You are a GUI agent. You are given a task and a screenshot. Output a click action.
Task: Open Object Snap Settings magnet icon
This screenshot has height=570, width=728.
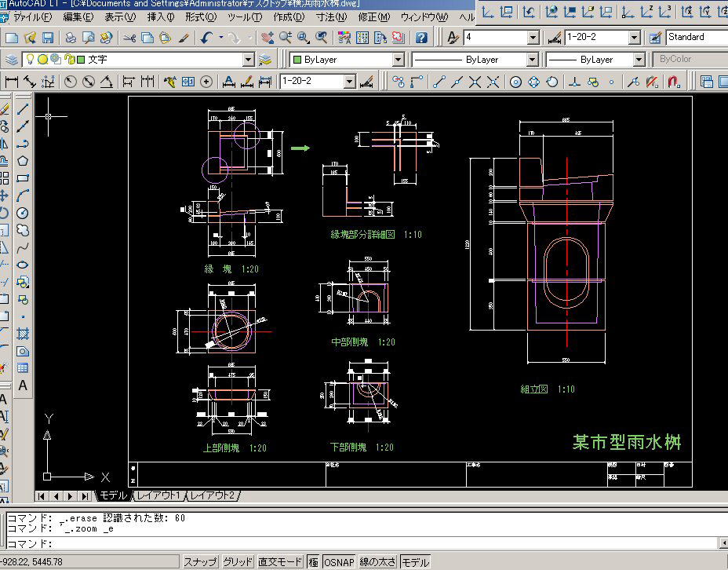(x=674, y=82)
